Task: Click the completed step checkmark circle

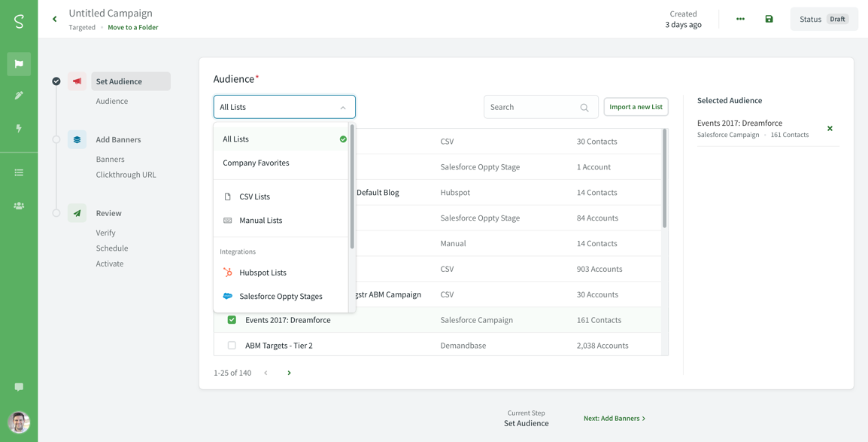Action: (x=56, y=81)
